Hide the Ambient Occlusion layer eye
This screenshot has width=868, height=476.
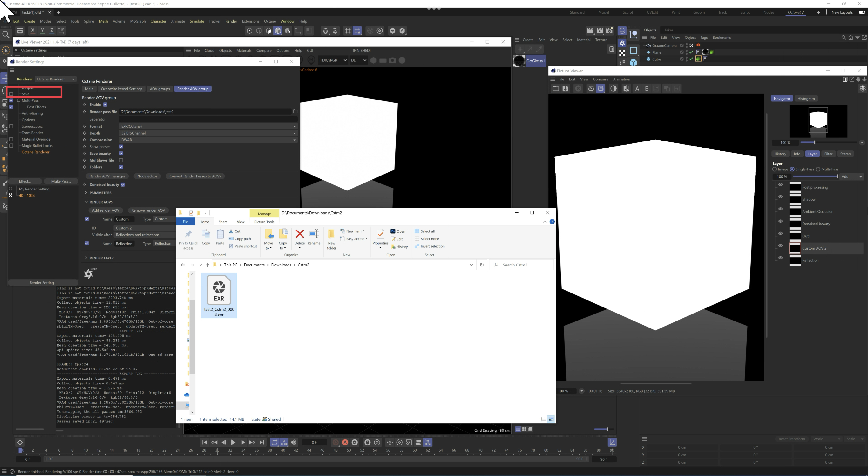[780, 209]
